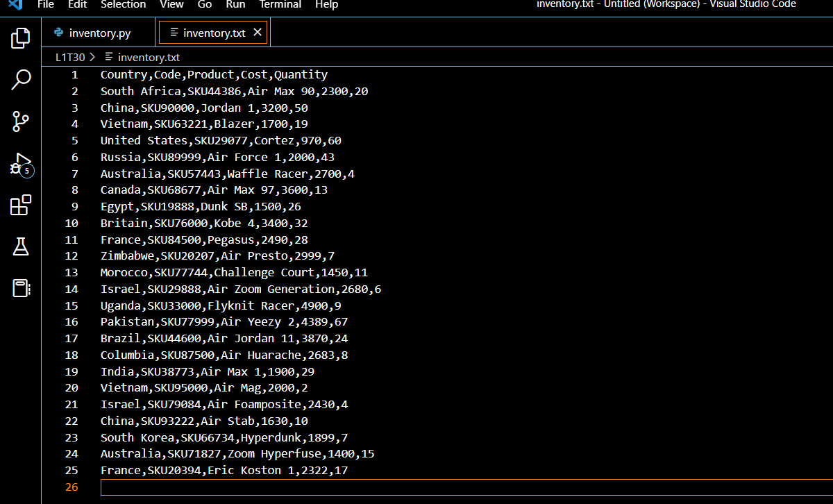The width and height of the screenshot is (833, 504).
Task: Open the Explorer view in the Activity Bar
Action: pos(20,38)
